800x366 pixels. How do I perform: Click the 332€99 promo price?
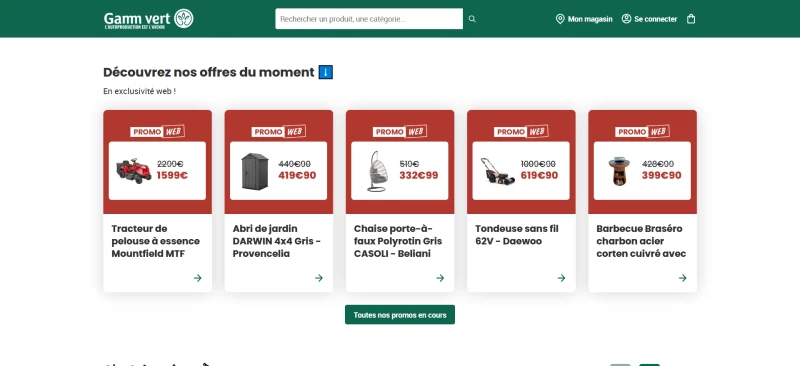(x=418, y=176)
